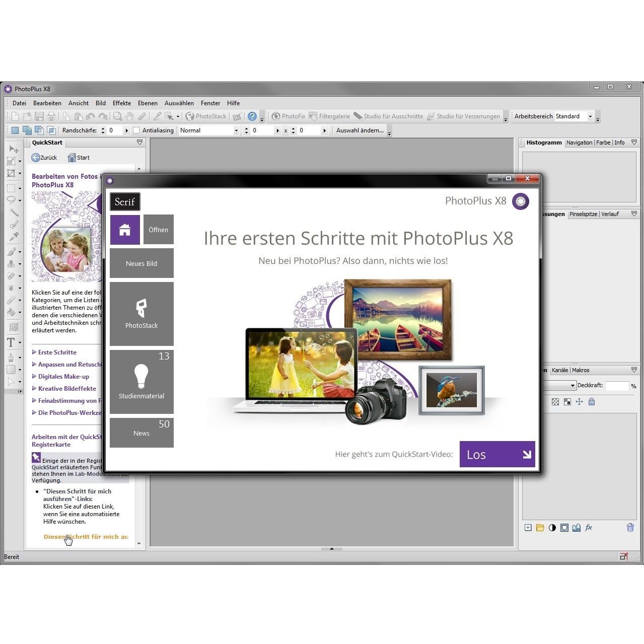The image size is (644, 644).
Task: Click the Auswahl ändern... button
Action: click(360, 130)
